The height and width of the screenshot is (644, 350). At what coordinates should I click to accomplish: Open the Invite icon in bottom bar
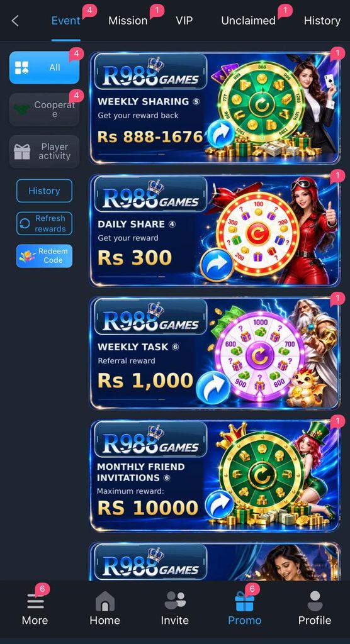[175, 601]
